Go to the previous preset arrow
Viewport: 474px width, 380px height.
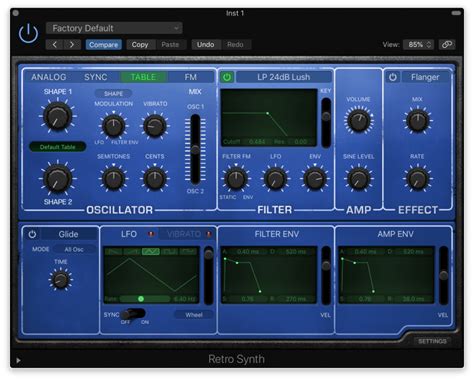(x=55, y=44)
